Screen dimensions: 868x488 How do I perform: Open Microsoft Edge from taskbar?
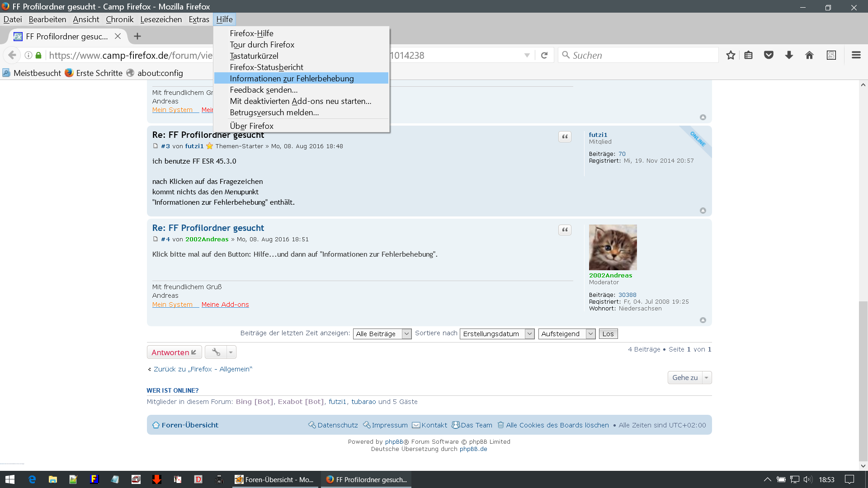click(32, 479)
